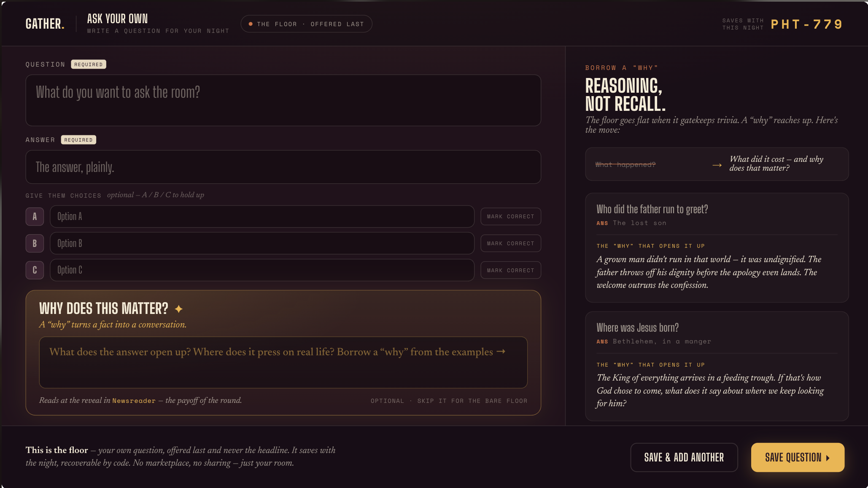This screenshot has height=488, width=868.
Task: Click the 'What did it cost' rewrite card
Action: coord(717,164)
